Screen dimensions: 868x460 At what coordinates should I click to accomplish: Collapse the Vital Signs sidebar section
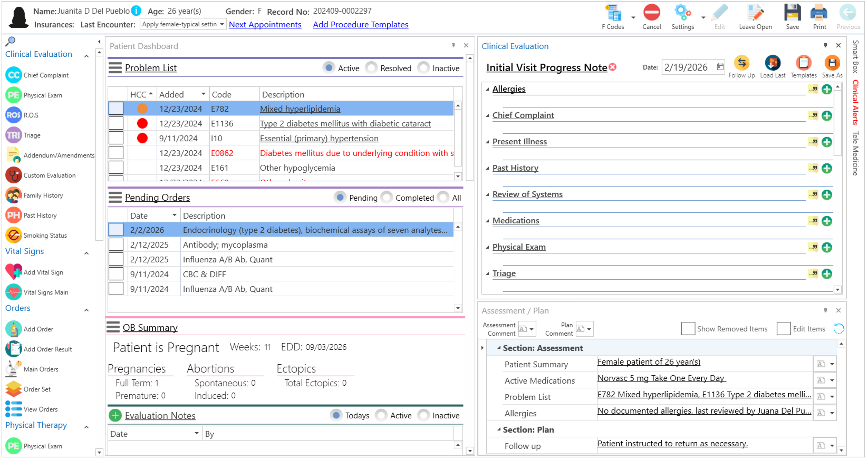tap(86, 253)
